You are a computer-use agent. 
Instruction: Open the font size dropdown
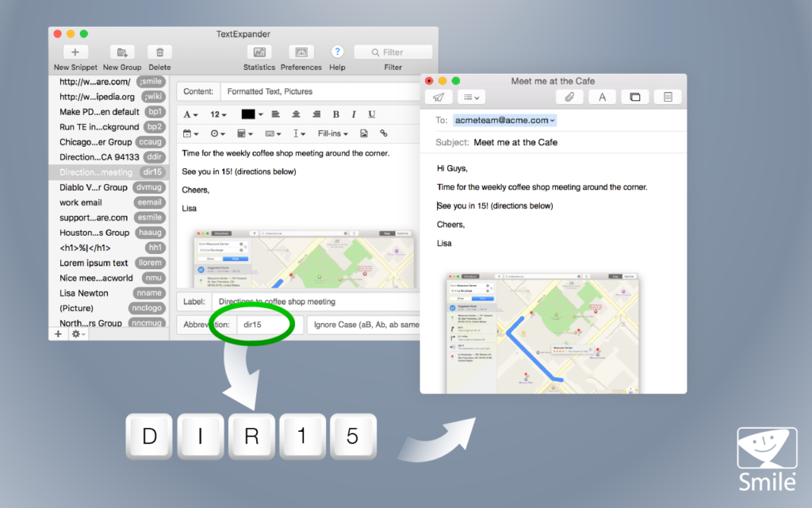[x=217, y=114]
